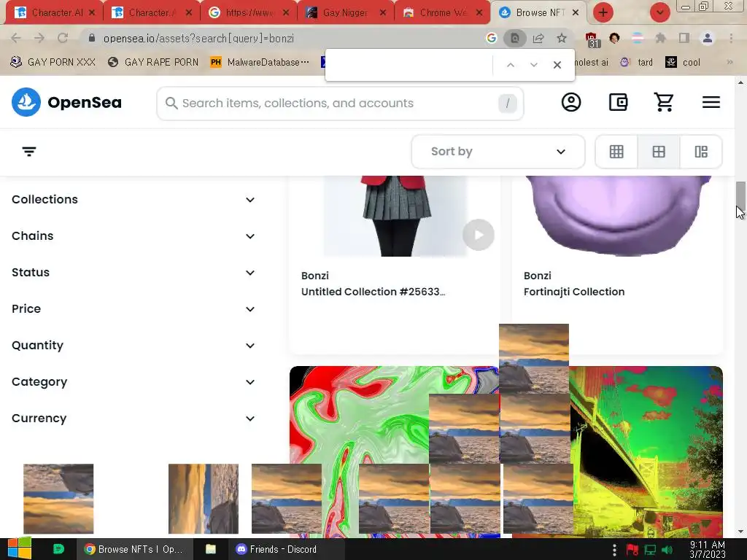Open the Windows Start menu
This screenshot has width=747, height=560.
point(19,549)
